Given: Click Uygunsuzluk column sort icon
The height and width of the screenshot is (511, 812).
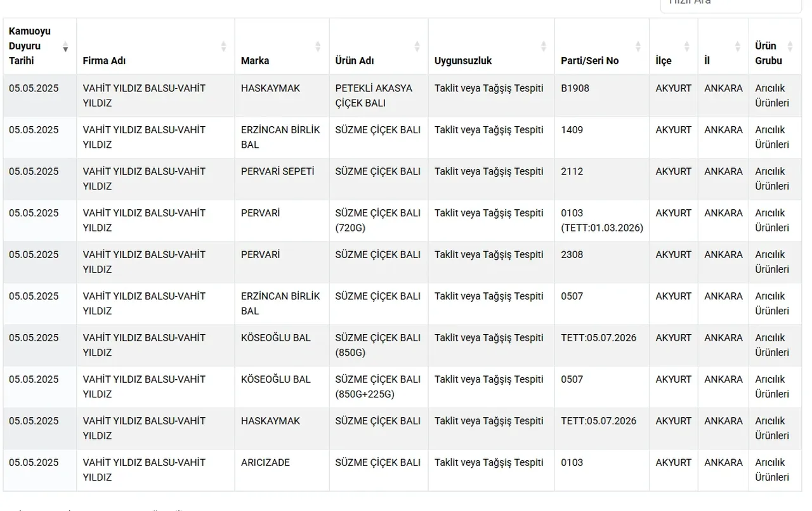Looking at the screenshot, I should pyautogui.click(x=544, y=46).
